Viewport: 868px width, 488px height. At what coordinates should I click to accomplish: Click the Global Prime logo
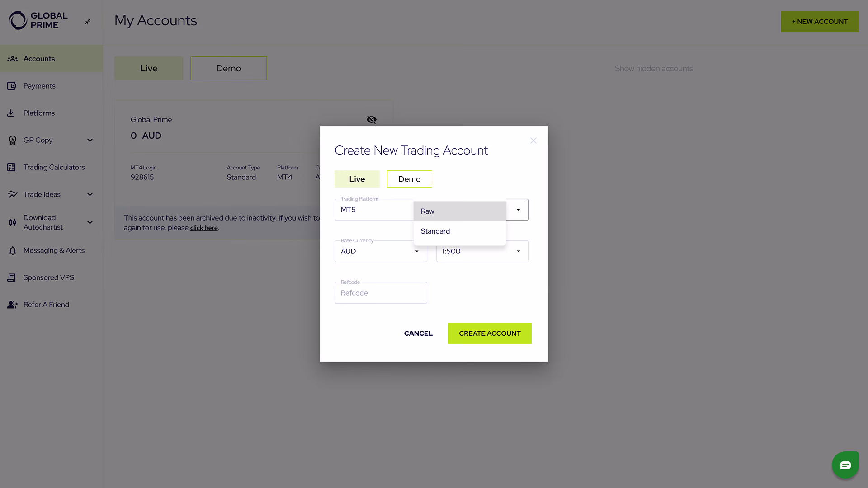[38, 20]
